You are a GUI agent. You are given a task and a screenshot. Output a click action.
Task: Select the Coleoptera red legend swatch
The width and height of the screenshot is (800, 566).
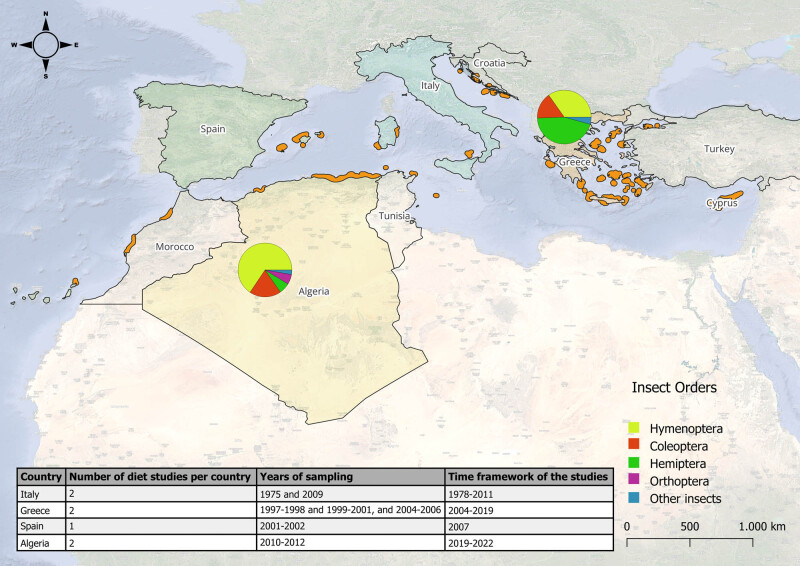pyautogui.click(x=634, y=445)
